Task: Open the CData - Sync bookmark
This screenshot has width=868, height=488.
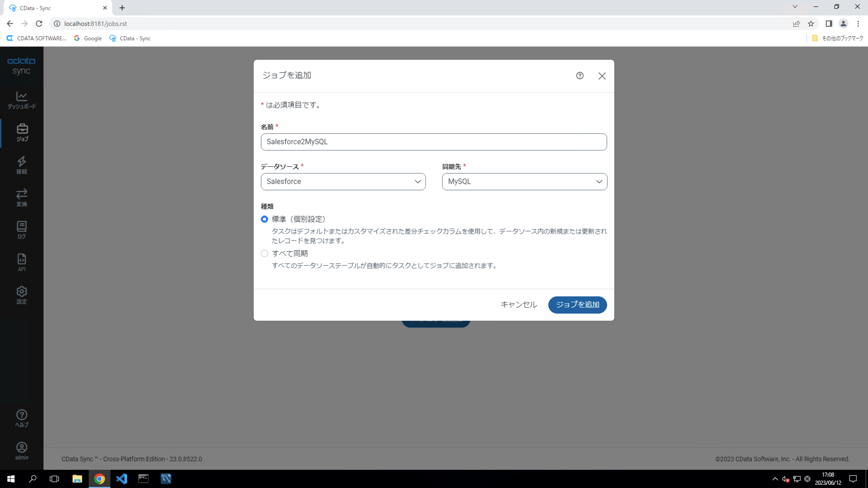Action: pyautogui.click(x=130, y=38)
